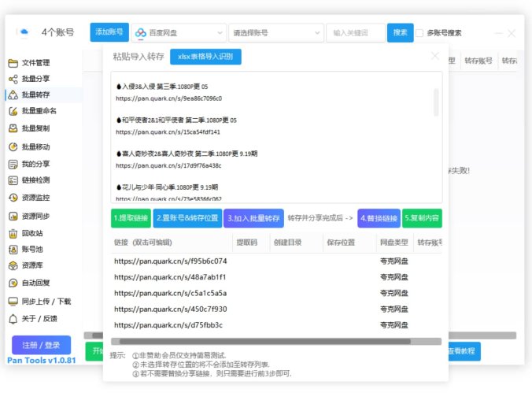The image size is (532, 400).
Task: Select the 批量转存 sidebar icon
Action: click(x=13, y=95)
